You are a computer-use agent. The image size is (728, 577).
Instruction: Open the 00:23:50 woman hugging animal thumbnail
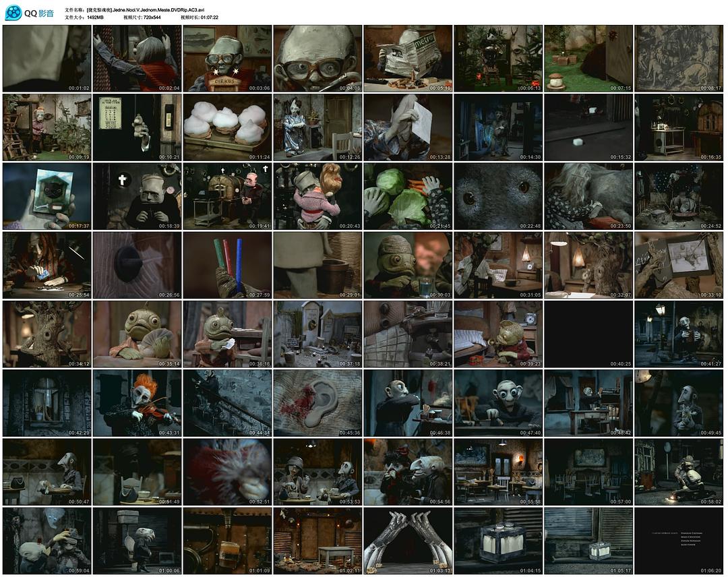pyautogui.click(x=588, y=196)
